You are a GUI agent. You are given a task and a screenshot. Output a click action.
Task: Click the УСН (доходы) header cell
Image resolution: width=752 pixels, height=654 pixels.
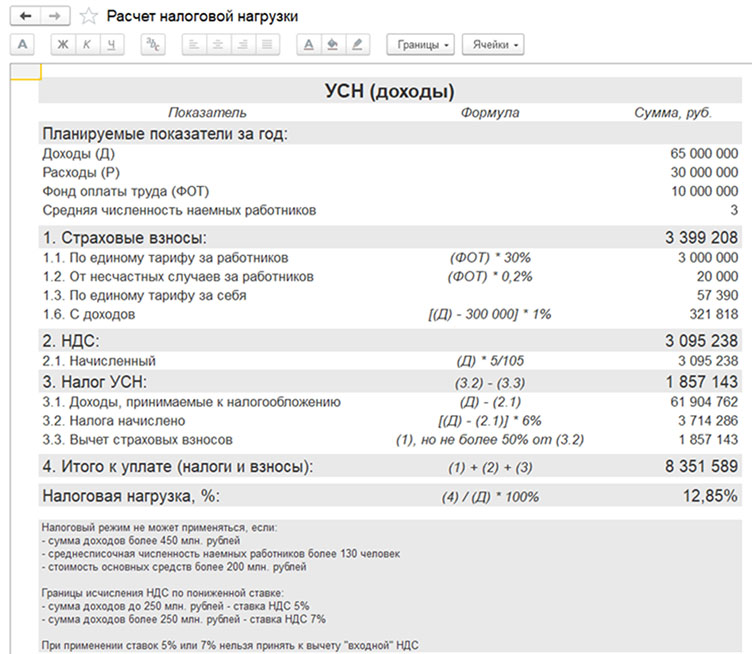pos(390,91)
